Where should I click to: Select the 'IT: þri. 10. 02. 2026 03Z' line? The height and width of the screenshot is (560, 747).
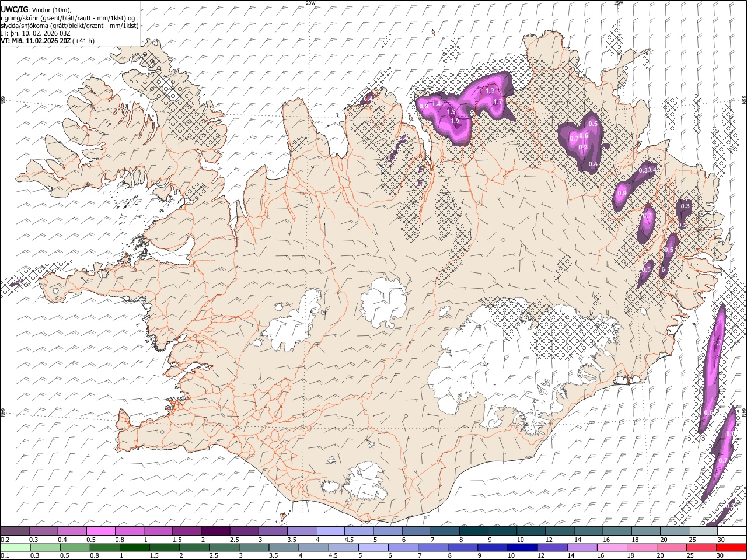pyautogui.click(x=36, y=33)
